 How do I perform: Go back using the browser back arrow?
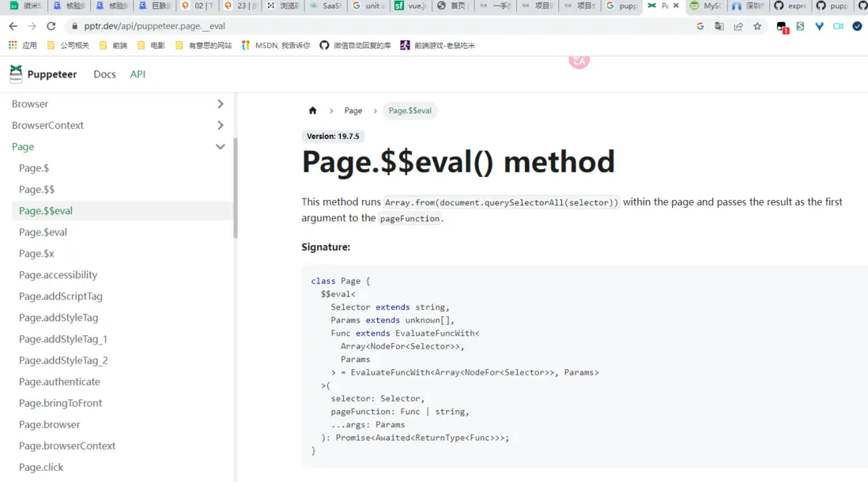point(13,26)
